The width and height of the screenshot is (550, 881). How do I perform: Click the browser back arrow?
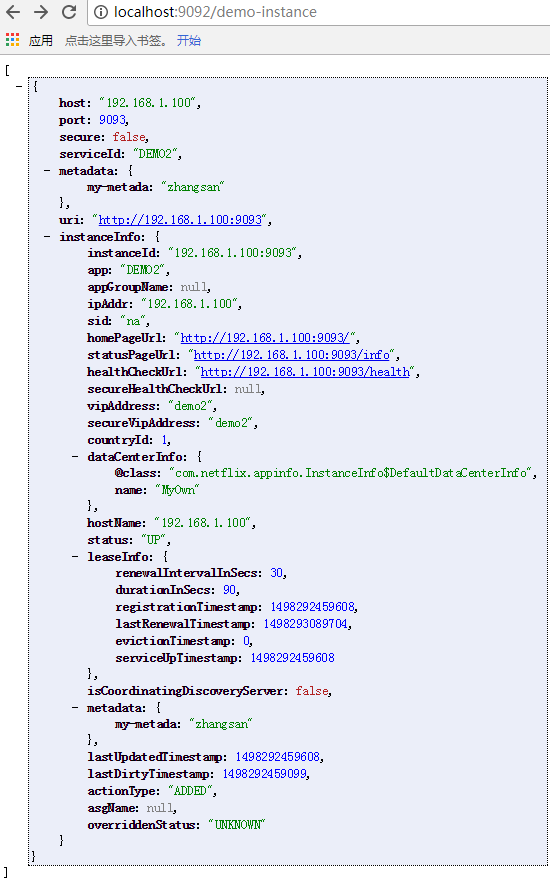click(12, 12)
